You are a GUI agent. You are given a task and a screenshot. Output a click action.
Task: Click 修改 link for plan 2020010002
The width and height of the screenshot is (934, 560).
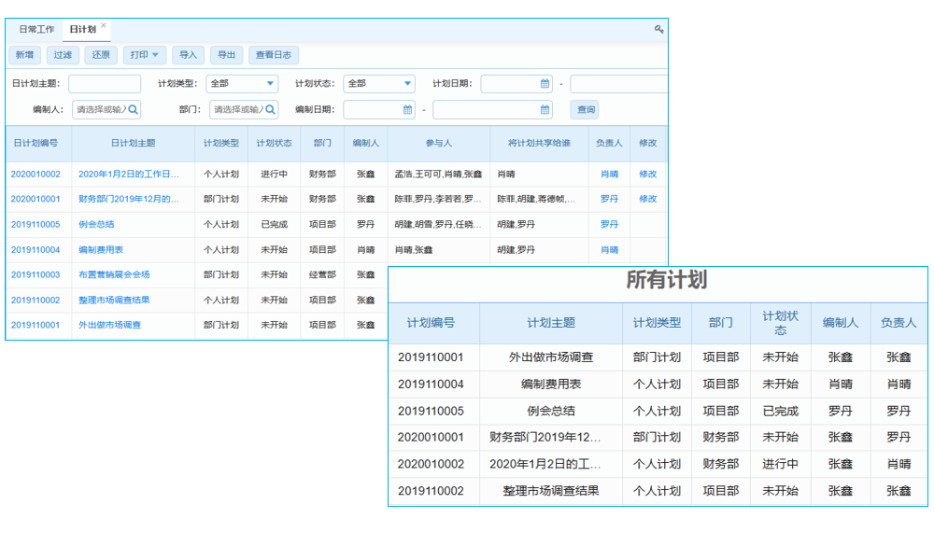click(x=647, y=174)
